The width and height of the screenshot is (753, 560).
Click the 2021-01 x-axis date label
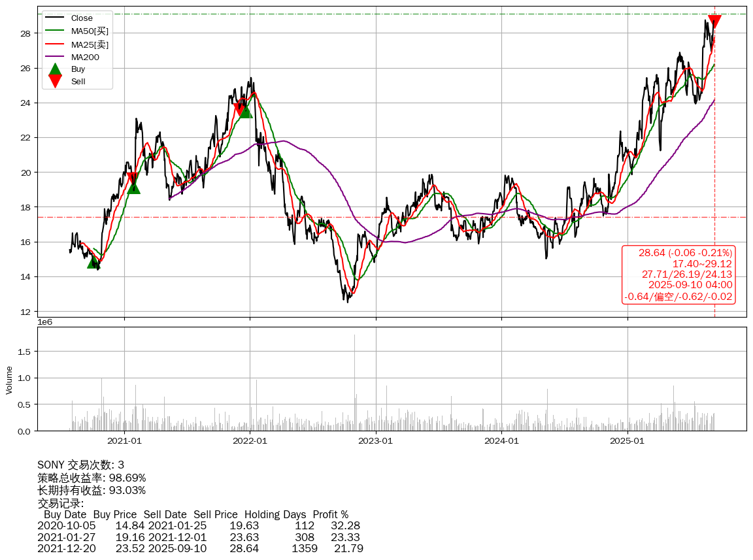point(124,441)
